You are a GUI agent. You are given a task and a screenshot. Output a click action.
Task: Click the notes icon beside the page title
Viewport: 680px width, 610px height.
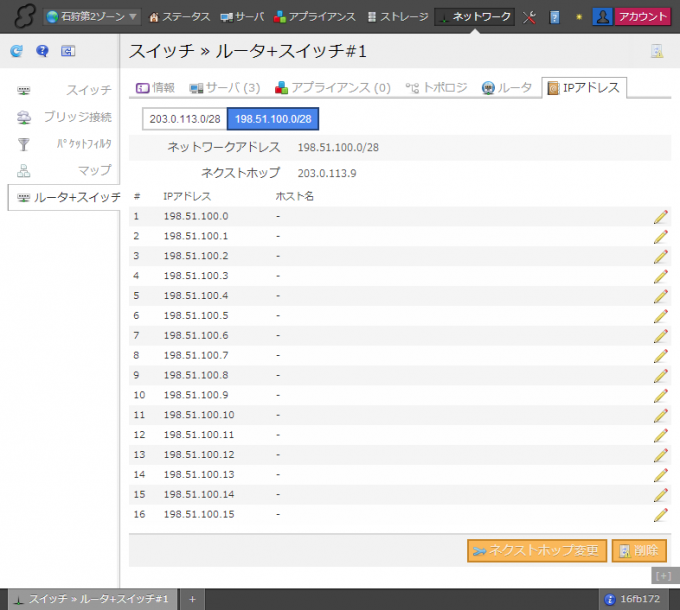(x=657, y=52)
